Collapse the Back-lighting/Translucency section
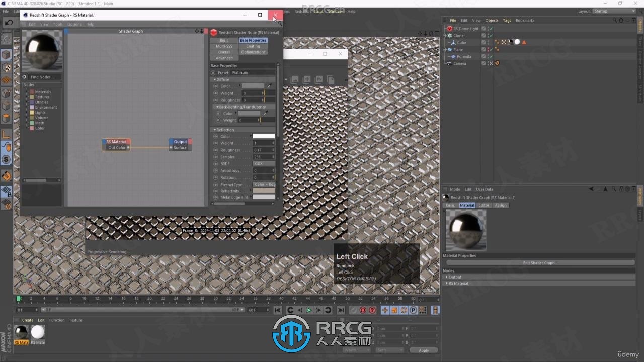Viewport: 644px width, 362px height. click(218, 107)
